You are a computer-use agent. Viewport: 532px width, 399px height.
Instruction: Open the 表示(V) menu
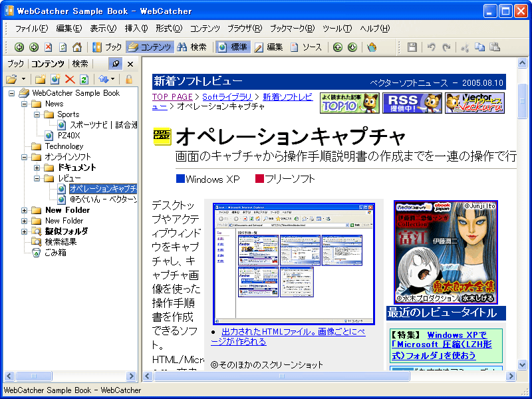point(103,29)
